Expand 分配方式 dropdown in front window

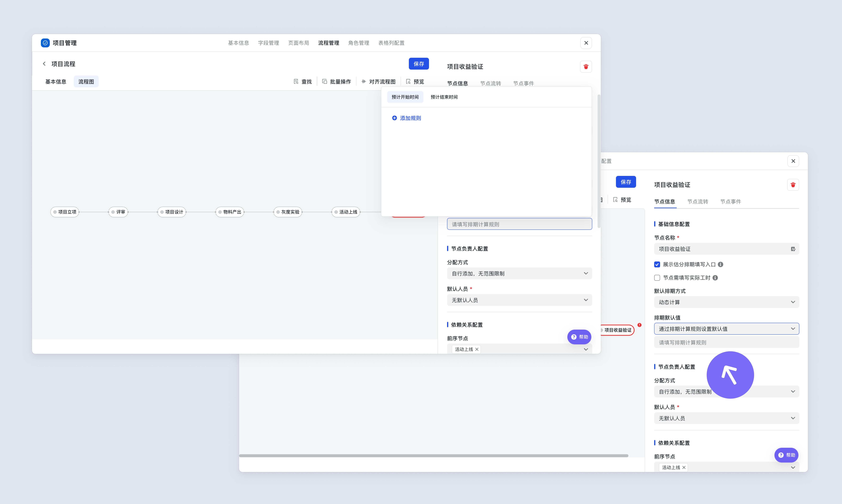tap(519, 273)
